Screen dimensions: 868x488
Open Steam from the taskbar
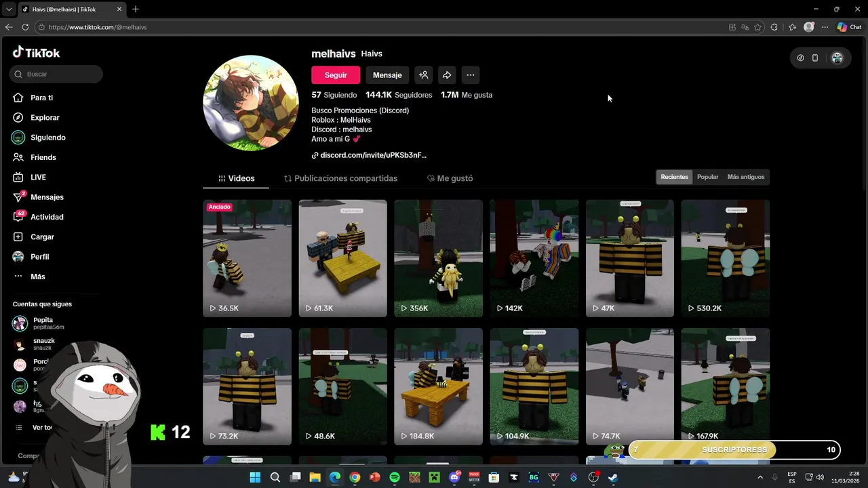(613, 477)
